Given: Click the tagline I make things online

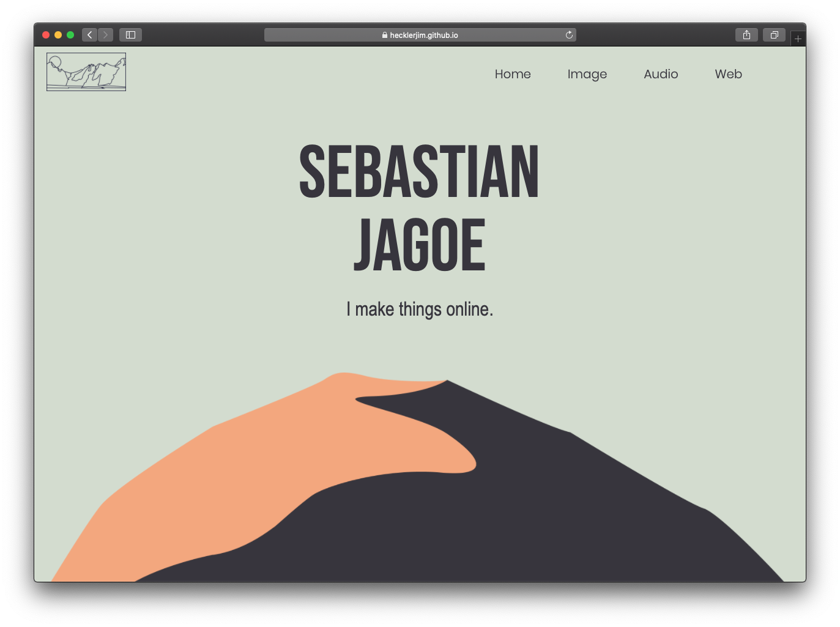Looking at the screenshot, I should [x=420, y=309].
